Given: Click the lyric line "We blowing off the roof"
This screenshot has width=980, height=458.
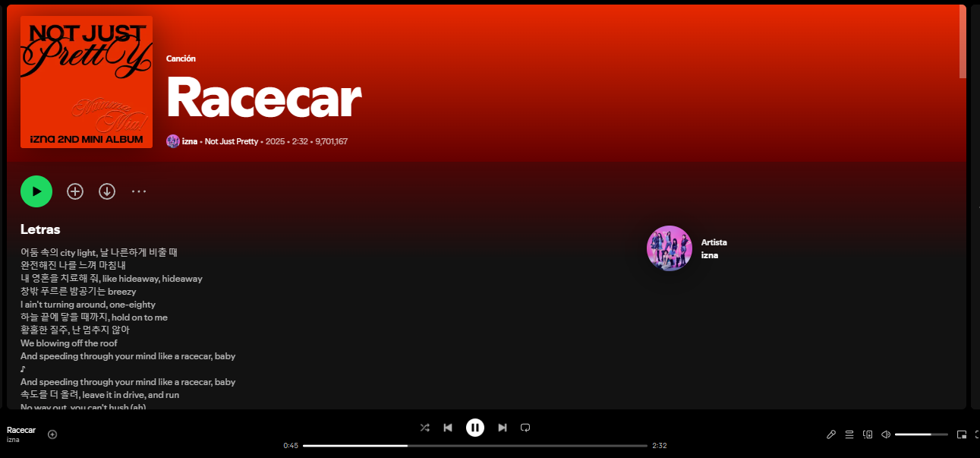Looking at the screenshot, I should (69, 343).
